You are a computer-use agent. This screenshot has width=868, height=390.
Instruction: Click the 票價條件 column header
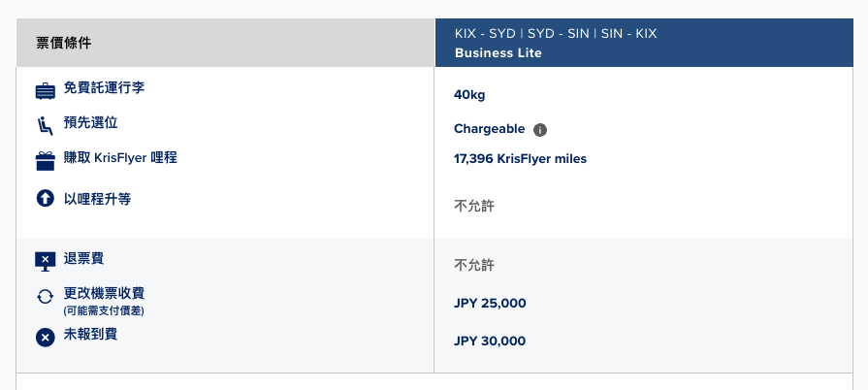pos(64,43)
